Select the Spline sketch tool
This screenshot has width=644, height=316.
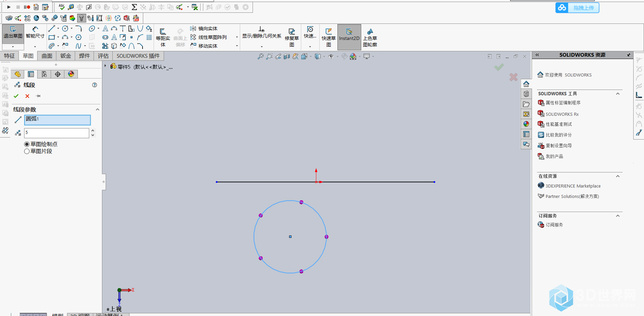[78, 46]
